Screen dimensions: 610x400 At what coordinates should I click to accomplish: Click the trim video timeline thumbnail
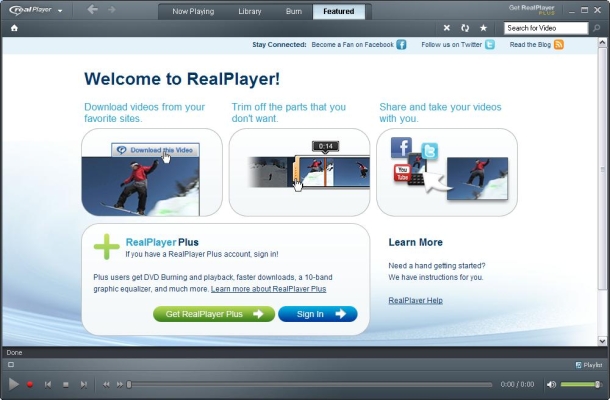(x=299, y=172)
